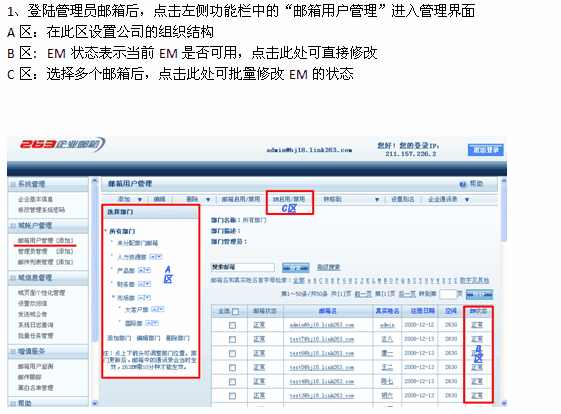The width and height of the screenshot is (561, 414).
Task: Collapse the 系统管理 sidebar section icon
Action: click(13, 185)
